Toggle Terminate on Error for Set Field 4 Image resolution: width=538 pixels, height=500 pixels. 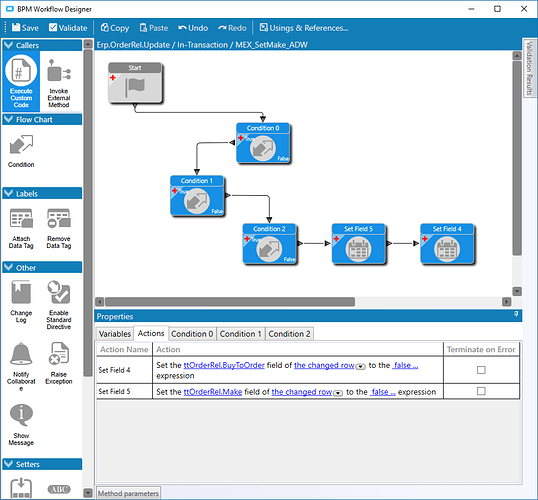coord(481,370)
